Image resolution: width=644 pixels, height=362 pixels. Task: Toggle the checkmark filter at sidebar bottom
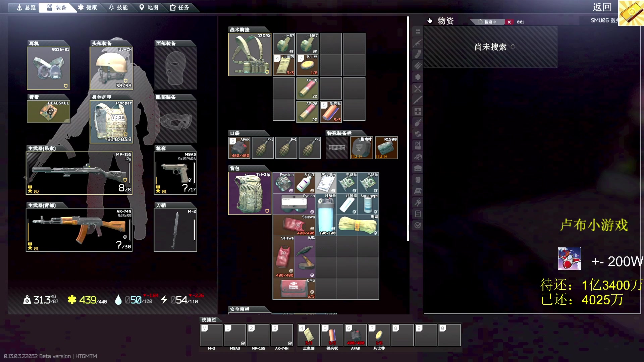418,225
